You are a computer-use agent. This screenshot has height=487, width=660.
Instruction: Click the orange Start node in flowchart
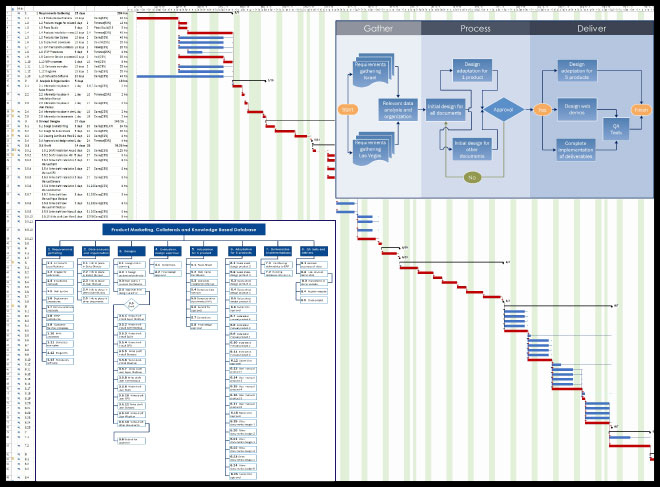click(x=348, y=109)
